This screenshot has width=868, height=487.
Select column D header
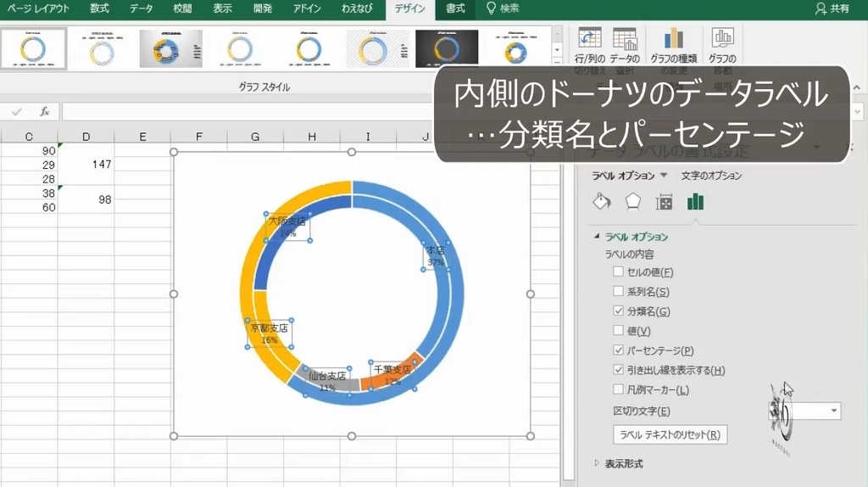86,137
